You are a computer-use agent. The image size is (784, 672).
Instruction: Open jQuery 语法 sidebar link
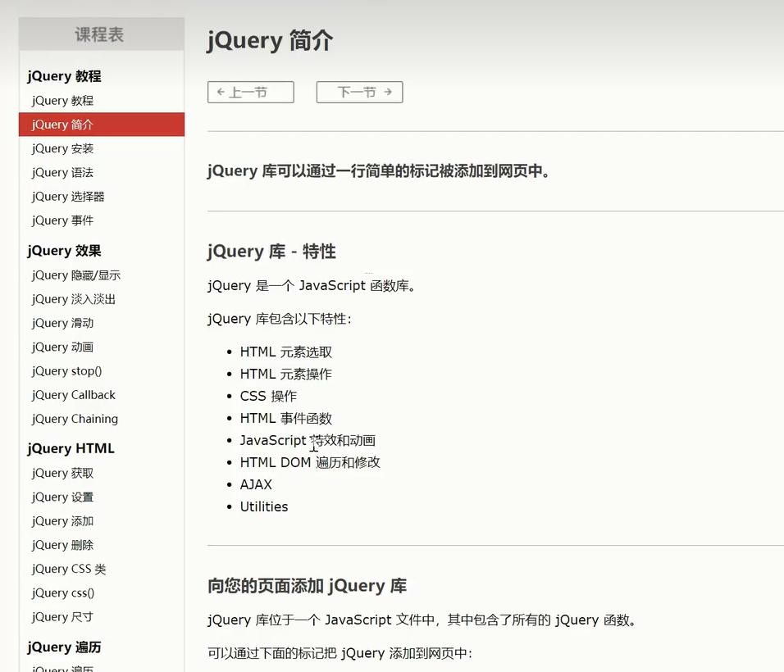coord(62,172)
